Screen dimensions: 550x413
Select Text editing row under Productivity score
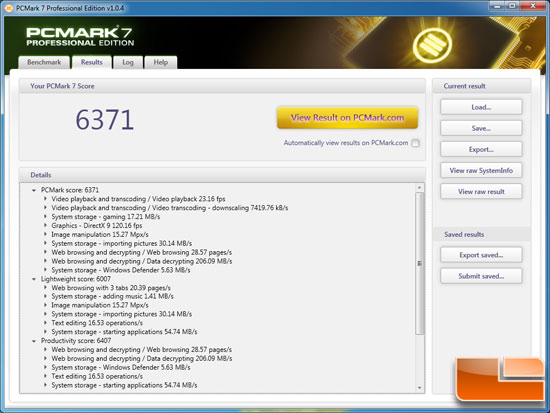point(97,376)
